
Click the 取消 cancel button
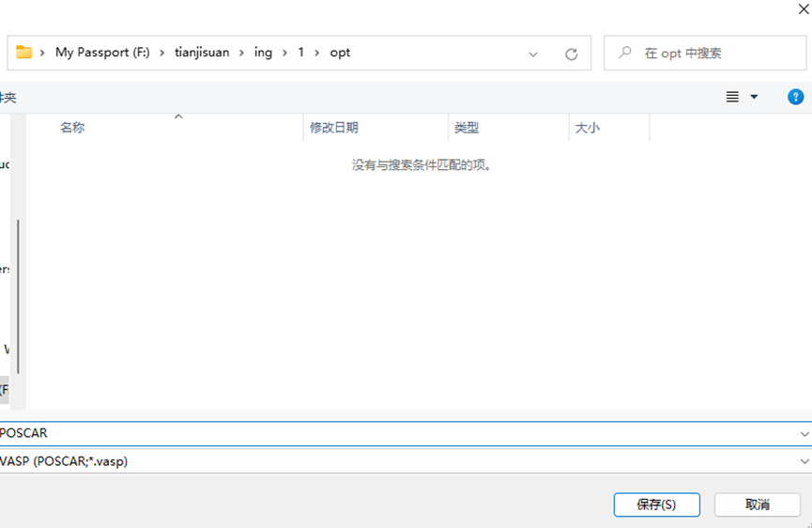758,505
